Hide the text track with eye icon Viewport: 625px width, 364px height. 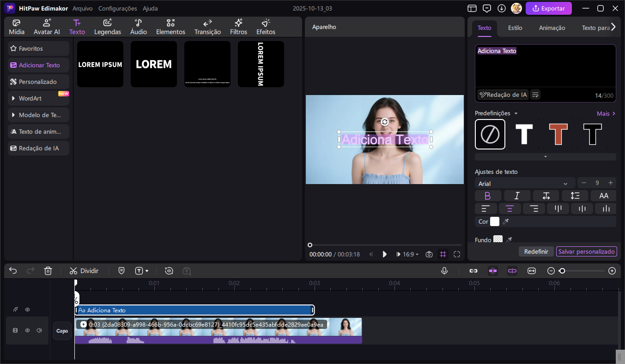[x=28, y=310]
